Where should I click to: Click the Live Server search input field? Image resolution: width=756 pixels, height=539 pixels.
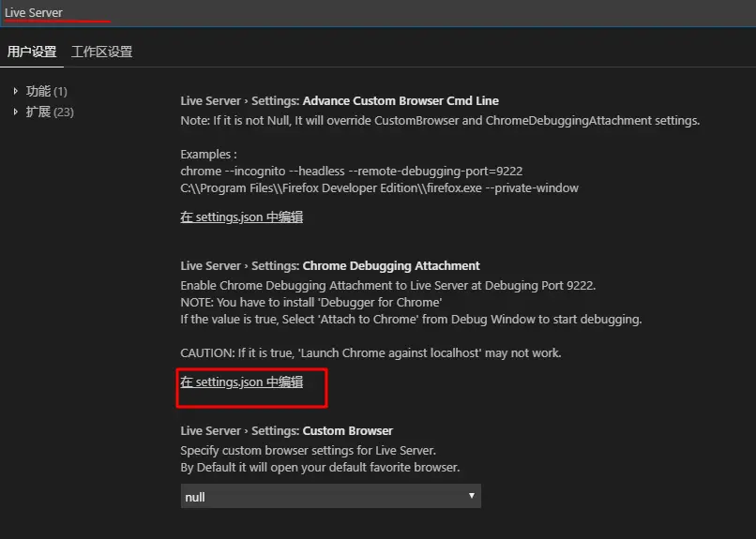(x=378, y=13)
